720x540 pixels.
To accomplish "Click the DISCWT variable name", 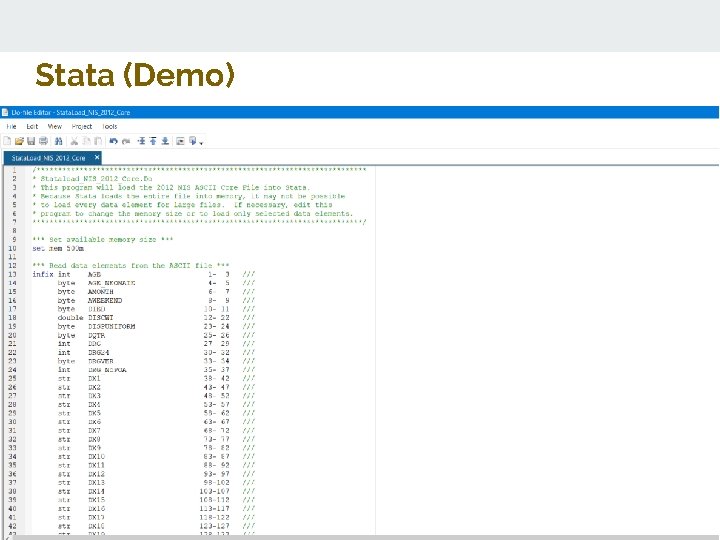I will point(101,318).
